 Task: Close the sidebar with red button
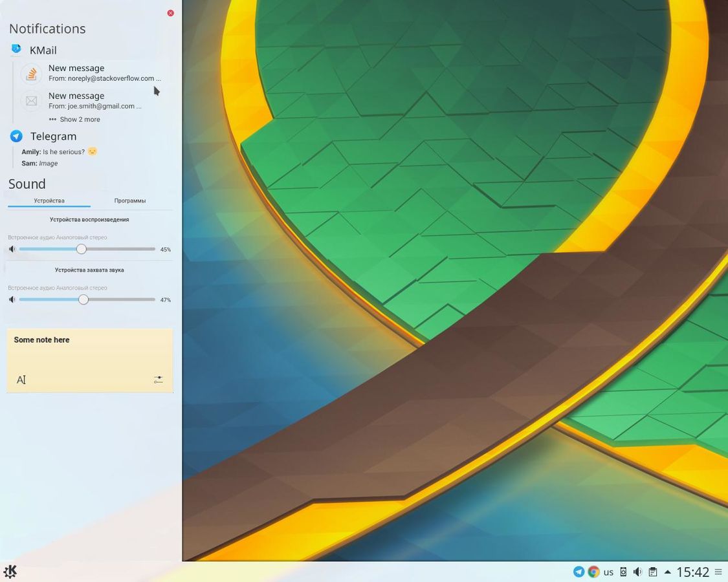tap(171, 13)
